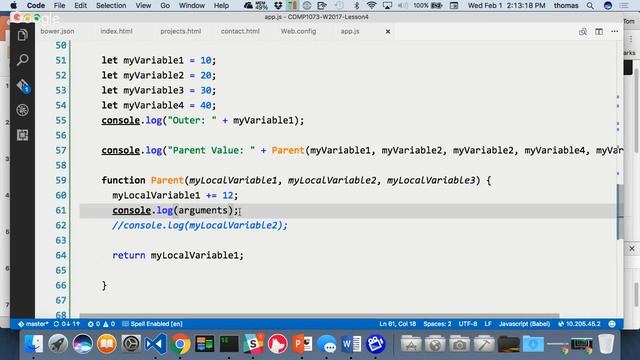Image resolution: width=640 pixels, height=360 pixels.
Task: Open Spotlight search in the menu bar
Action: point(590,6)
